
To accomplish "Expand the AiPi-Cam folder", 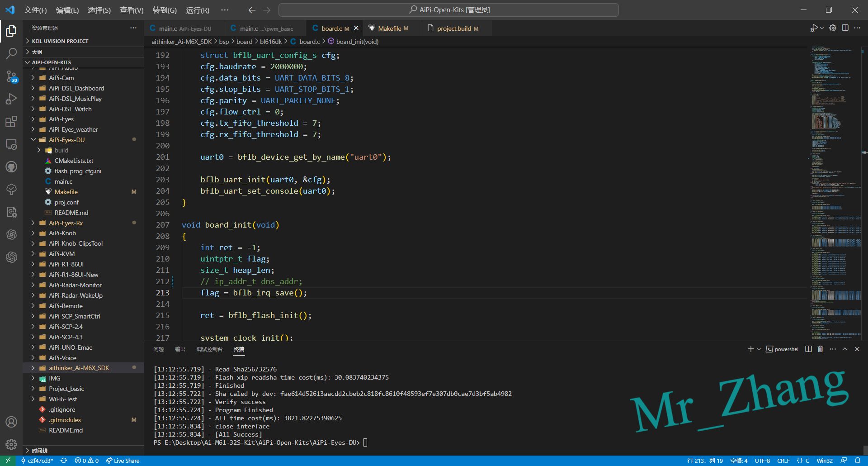I will pyautogui.click(x=61, y=78).
